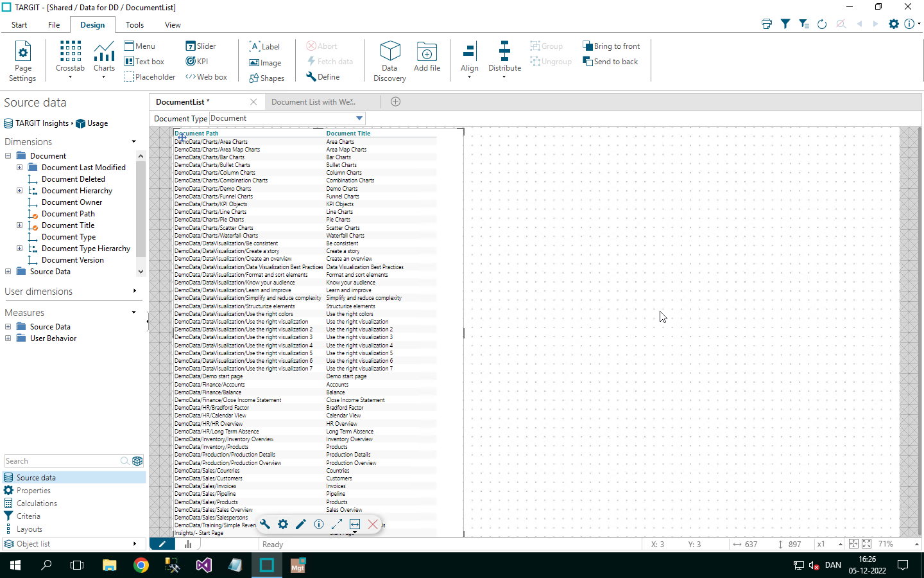The height and width of the screenshot is (578, 924).
Task: Select Document Path dimension
Action: 68,214
